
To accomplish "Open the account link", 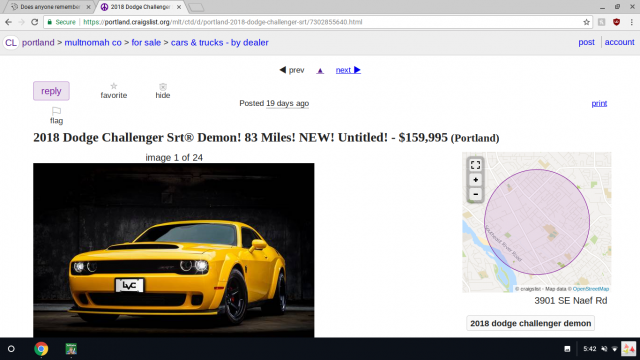I will click(x=620, y=42).
